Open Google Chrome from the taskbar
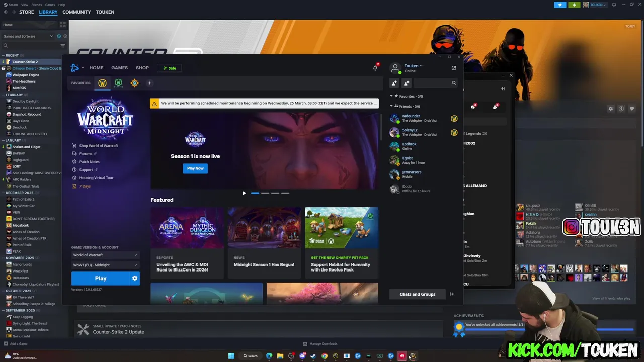The height and width of the screenshot is (362, 644). (325, 356)
